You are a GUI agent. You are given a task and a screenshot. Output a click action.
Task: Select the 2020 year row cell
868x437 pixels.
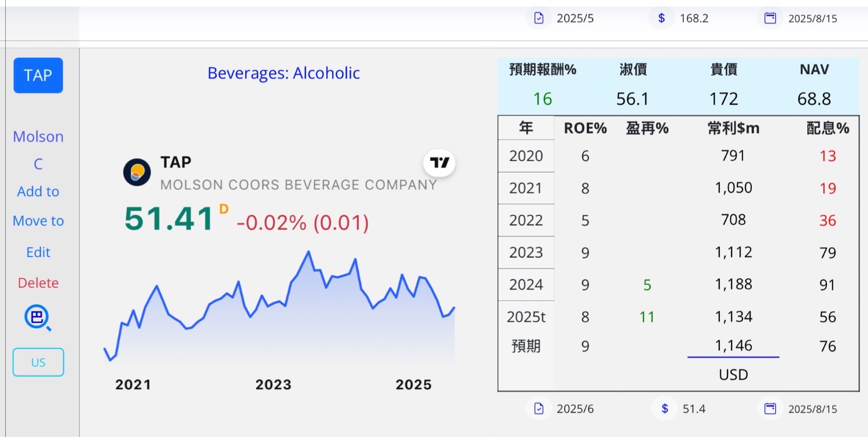pos(526,156)
